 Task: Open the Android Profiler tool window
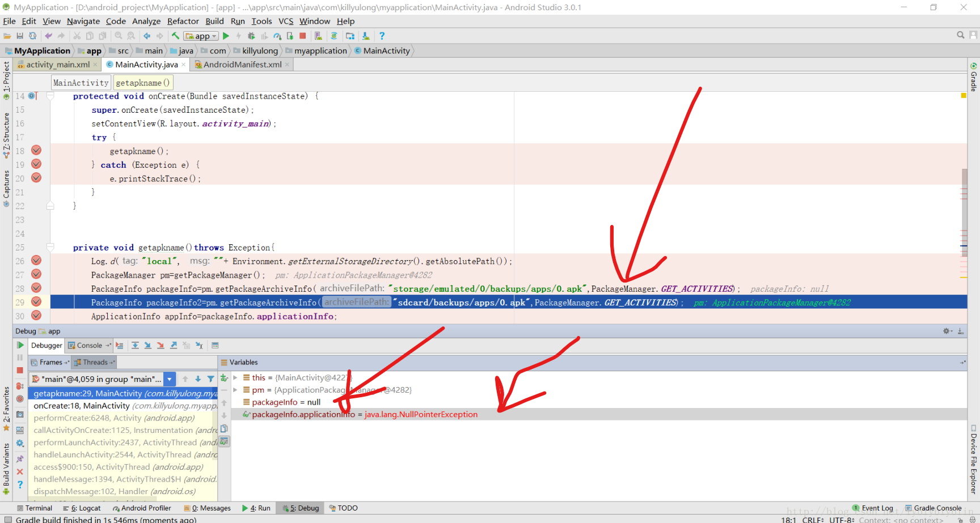click(142, 508)
